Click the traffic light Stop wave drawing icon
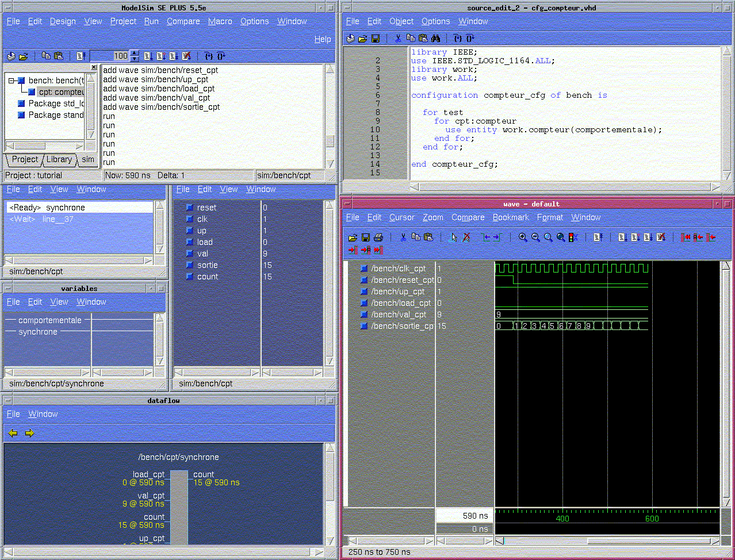Viewport: 735px width, 560px height. [573, 237]
